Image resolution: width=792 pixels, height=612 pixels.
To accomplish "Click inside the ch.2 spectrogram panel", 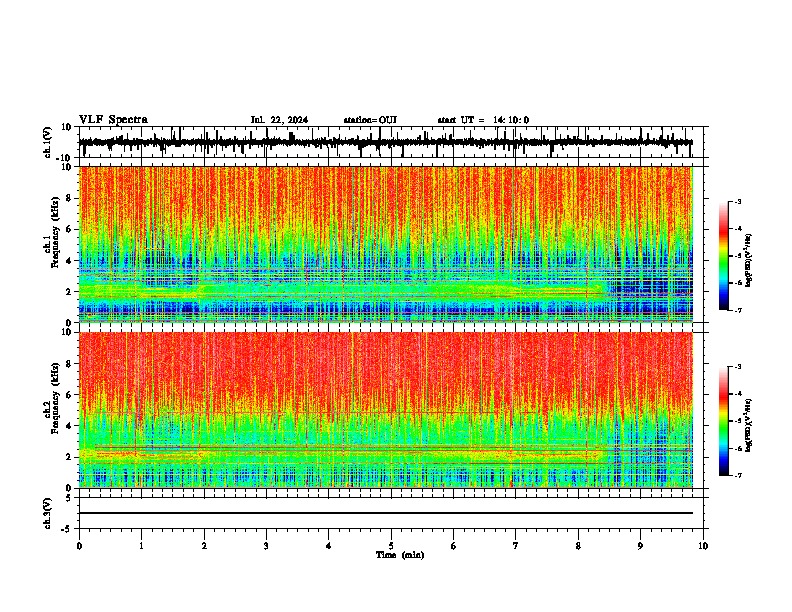I will pyautogui.click(x=385, y=410).
